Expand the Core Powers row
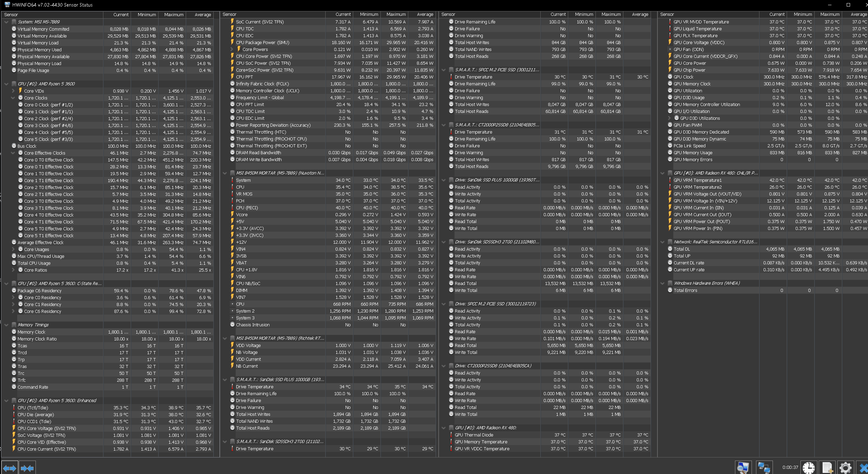This screenshot has width=868, height=474. coord(232,50)
